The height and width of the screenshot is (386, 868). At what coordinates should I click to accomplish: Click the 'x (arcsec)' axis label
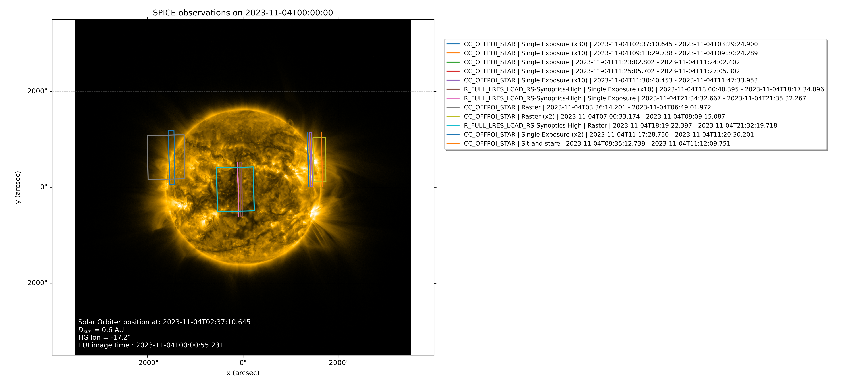243,373
